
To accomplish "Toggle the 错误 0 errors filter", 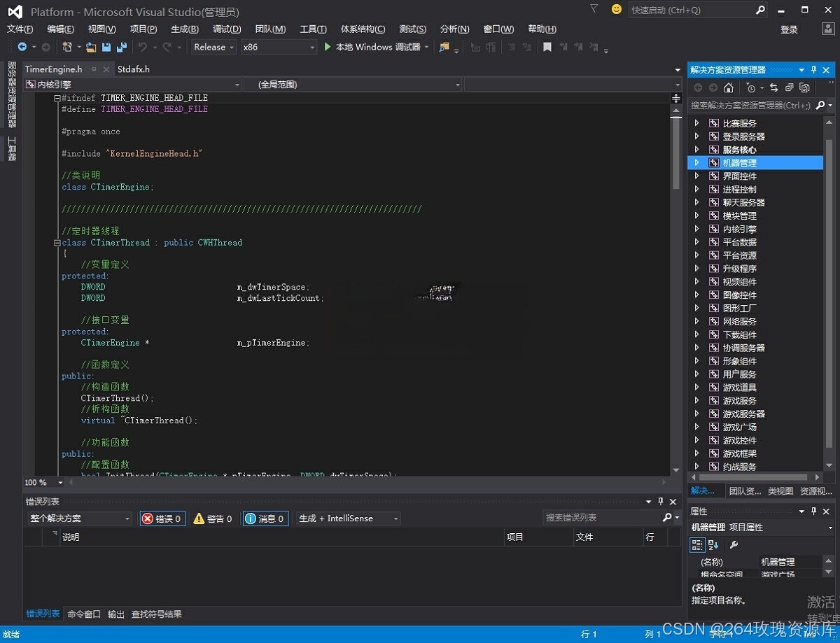I will tap(162, 518).
